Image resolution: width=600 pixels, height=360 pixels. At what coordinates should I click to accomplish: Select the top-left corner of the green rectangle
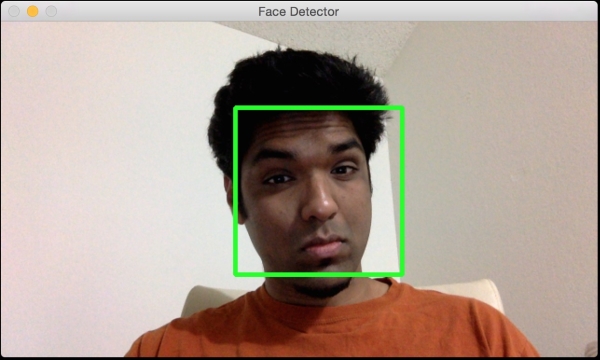pos(236,108)
